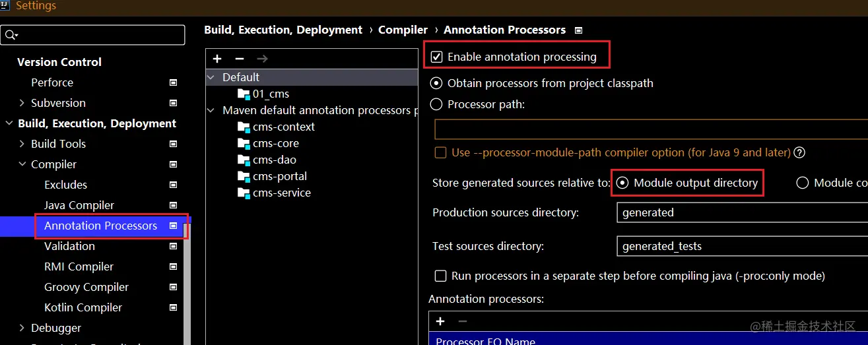Click the Compiler breadcrumb link
The height and width of the screenshot is (345, 868).
403,30
